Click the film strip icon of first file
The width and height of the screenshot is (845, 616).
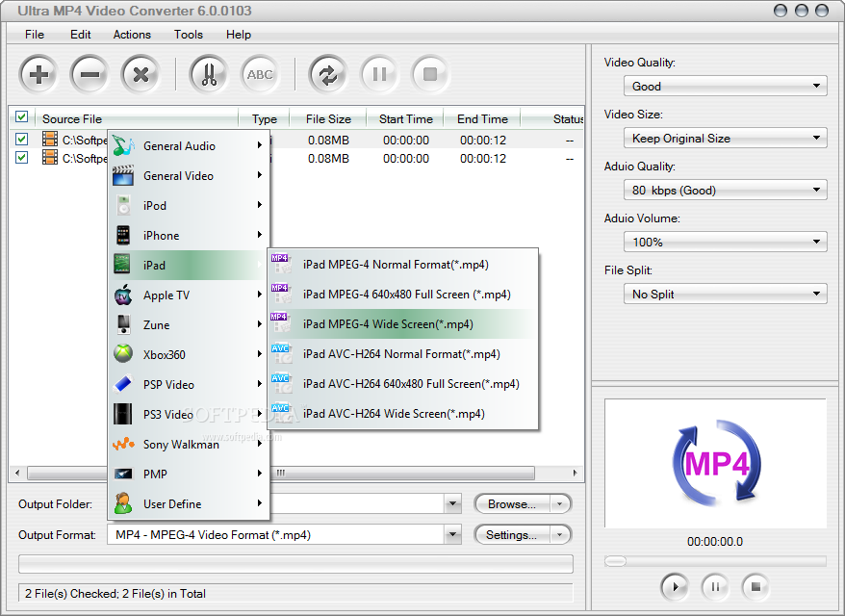pos(50,139)
